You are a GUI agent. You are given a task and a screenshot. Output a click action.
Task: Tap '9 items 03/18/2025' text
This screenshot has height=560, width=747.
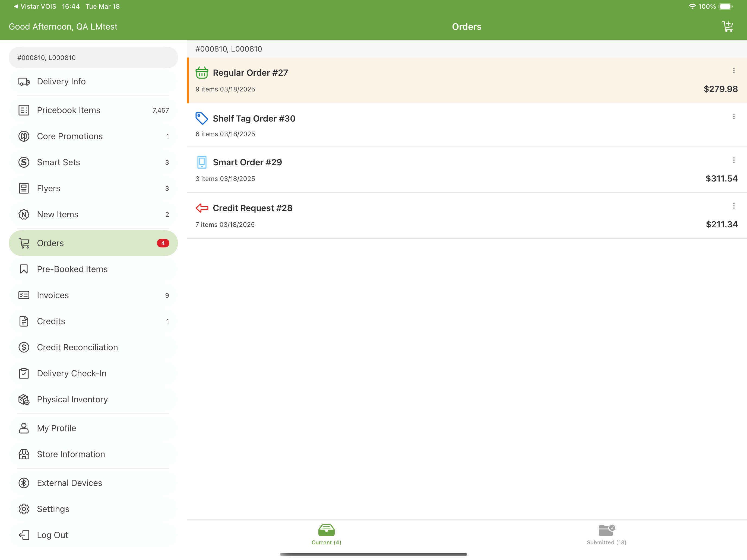[x=225, y=89]
